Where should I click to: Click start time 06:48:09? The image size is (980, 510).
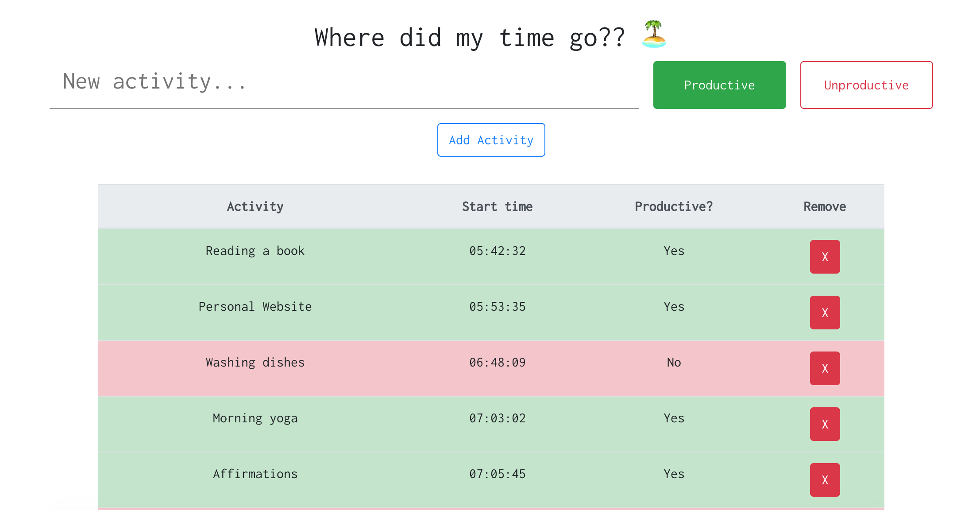coord(497,363)
